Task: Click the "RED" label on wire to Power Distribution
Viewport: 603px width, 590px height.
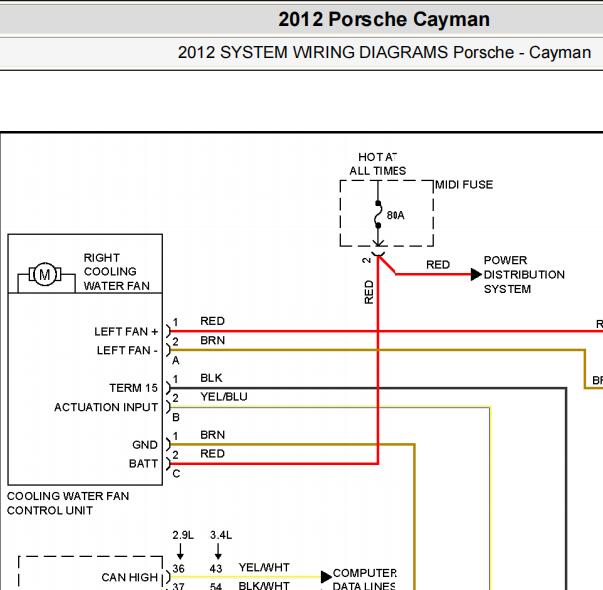Action: pos(438,265)
